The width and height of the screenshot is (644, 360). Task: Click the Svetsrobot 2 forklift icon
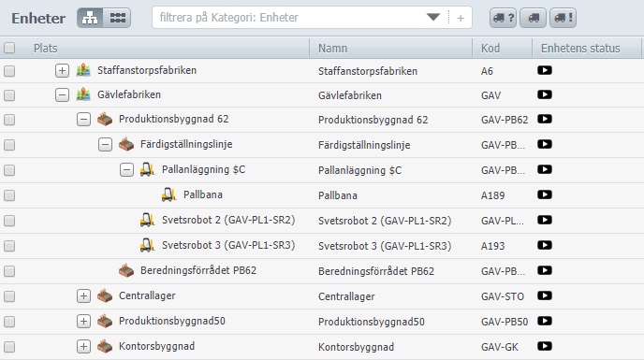tap(148, 220)
